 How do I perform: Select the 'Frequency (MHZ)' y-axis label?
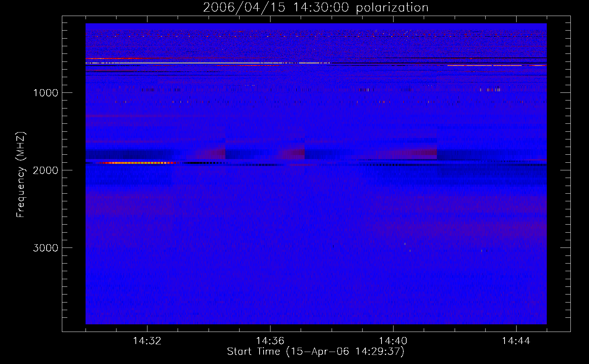21,175
